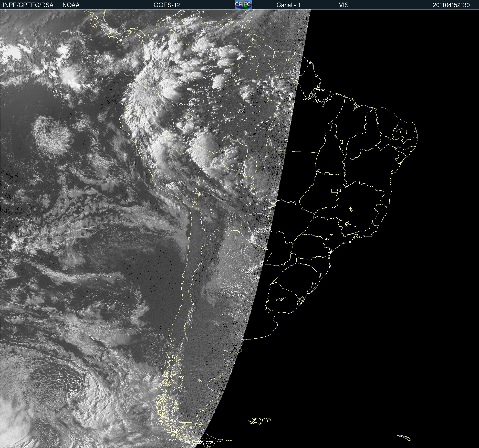
Task: Click the VIS band label
Action: point(344,5)
